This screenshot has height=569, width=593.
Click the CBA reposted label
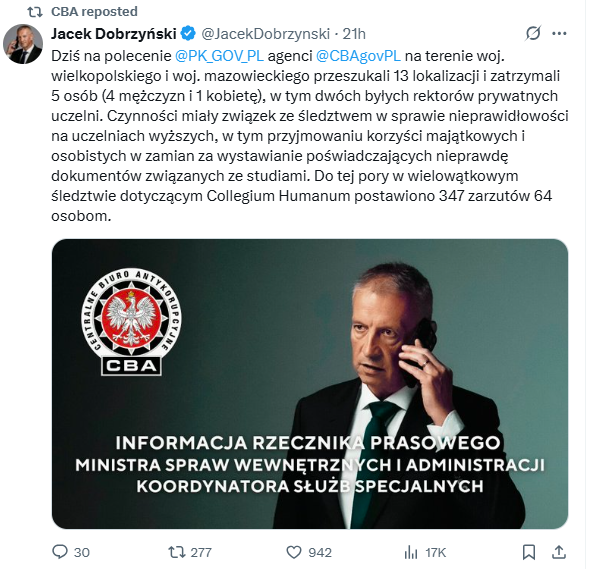point(94,11)
